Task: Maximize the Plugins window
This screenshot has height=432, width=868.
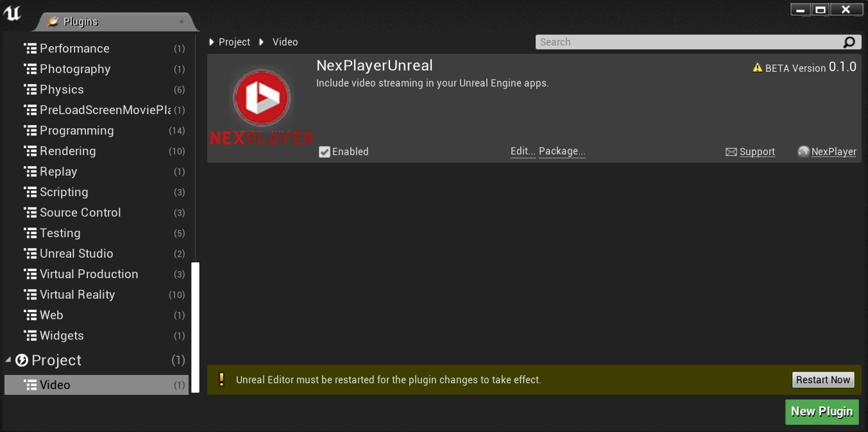Action: pos(821,10)
